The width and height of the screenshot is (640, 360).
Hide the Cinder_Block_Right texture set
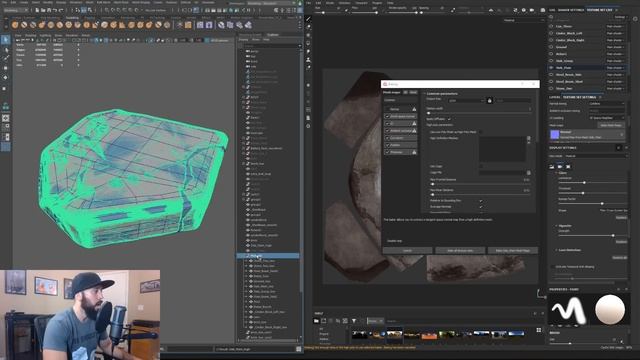551,40
